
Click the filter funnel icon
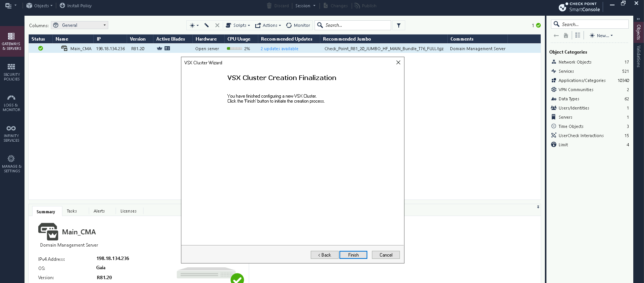coord(399,25)
